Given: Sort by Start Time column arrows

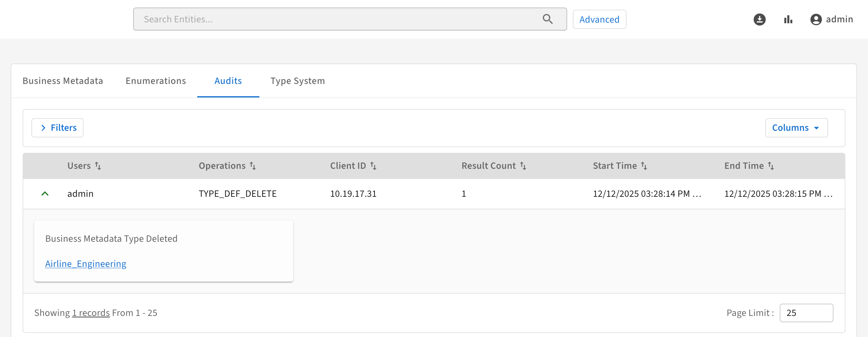Looking at the screenshot, I should [x=644, y=166].
